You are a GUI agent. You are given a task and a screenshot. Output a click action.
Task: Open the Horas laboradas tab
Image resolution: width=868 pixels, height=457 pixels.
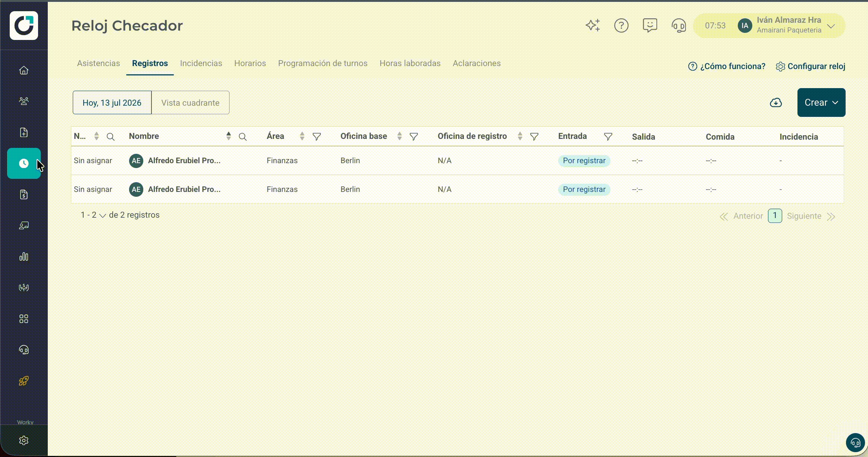410,63
